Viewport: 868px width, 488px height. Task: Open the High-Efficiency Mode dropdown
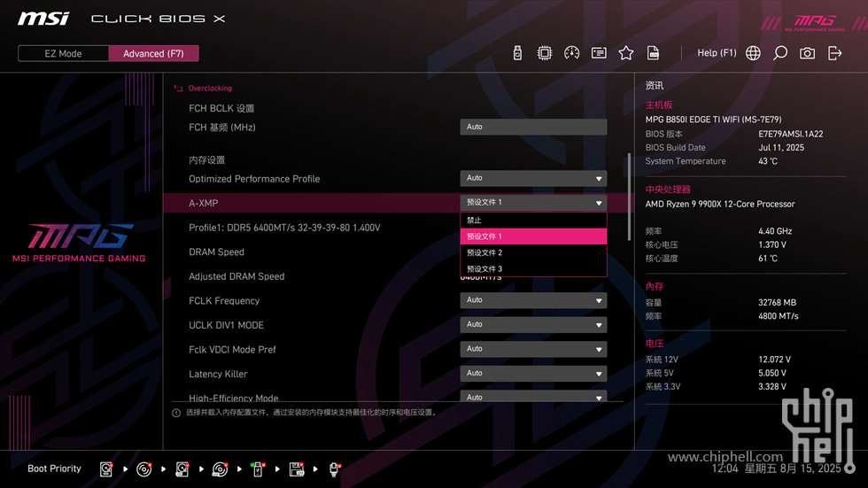pyautogui.click(x=533, y=396)
